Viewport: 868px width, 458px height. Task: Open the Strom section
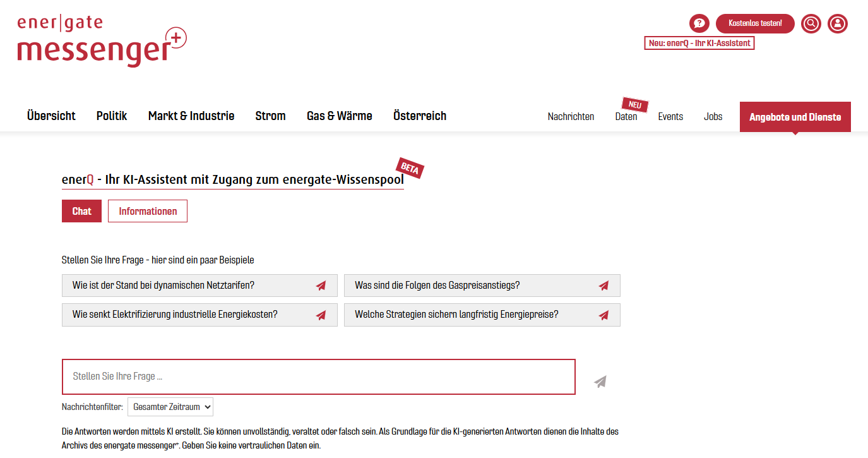(270, 116)
